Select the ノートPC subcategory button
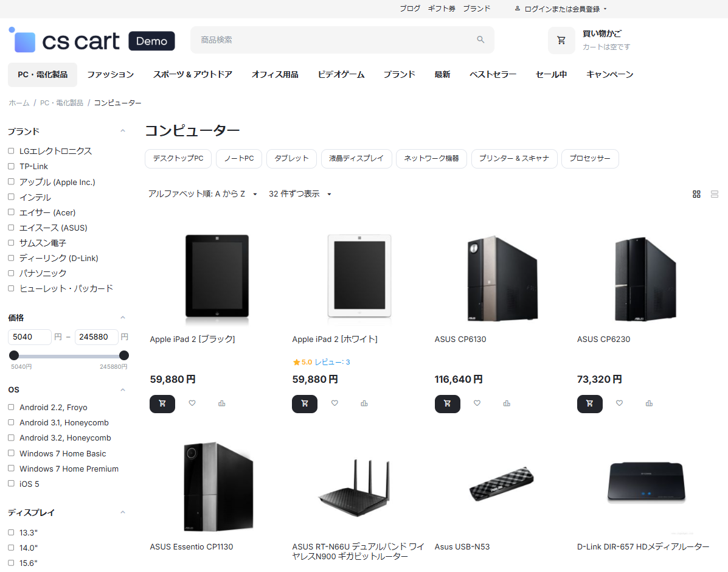This screenshot has width=728, height=572. 239,158
